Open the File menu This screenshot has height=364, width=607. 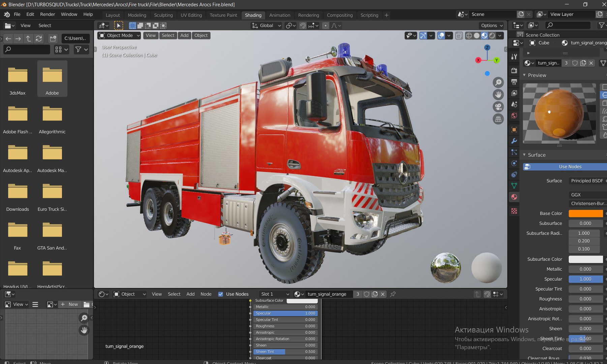tap(17, 14)
